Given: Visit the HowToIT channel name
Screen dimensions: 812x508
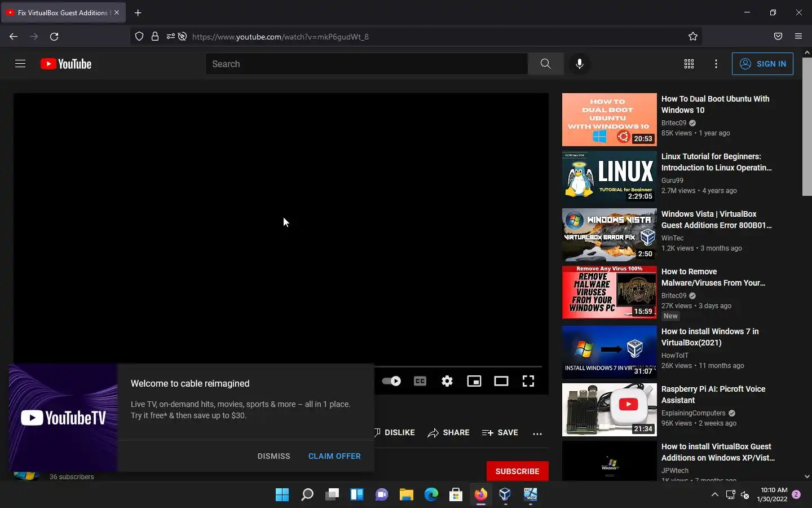Looking at the screenshot, I should pyautogui.click(x=675, y=356).
